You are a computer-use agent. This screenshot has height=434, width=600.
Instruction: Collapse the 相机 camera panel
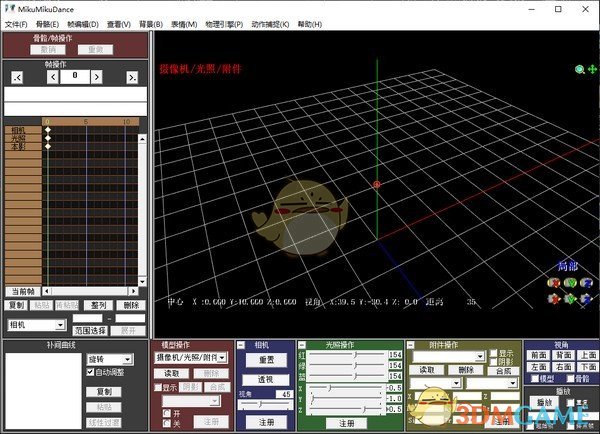pos(240,345)
